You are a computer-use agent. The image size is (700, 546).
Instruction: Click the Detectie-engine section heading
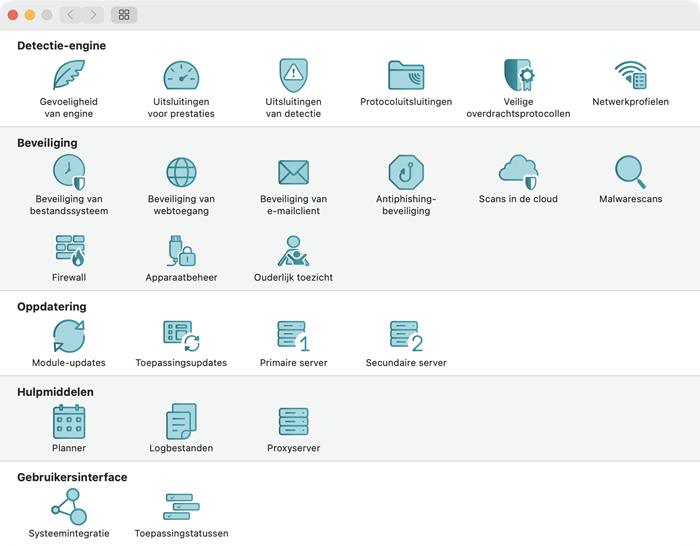coord(62,46)
